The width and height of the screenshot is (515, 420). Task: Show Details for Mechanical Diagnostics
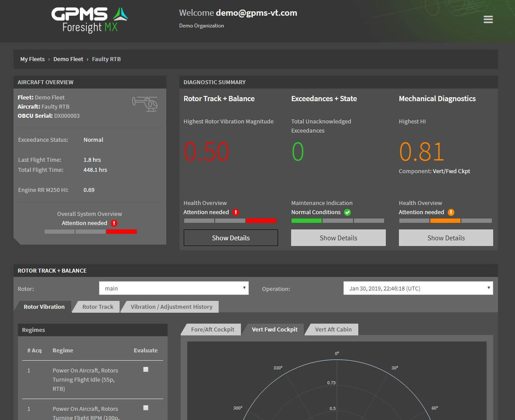point(446,238)
